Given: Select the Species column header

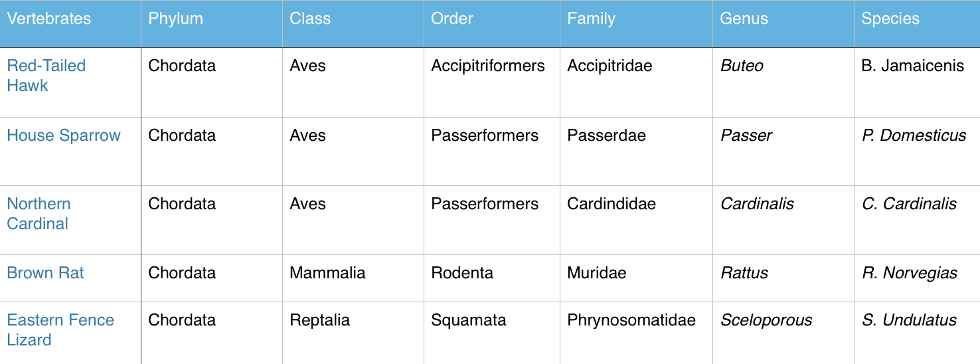Looking at the screenshot, I should [x=890, y=19].
